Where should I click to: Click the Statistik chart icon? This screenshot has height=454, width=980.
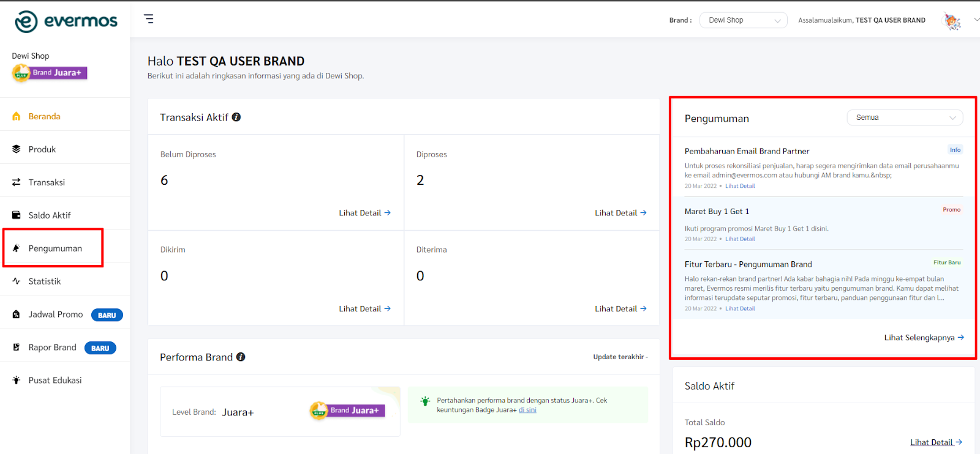[x=17, y=281]
